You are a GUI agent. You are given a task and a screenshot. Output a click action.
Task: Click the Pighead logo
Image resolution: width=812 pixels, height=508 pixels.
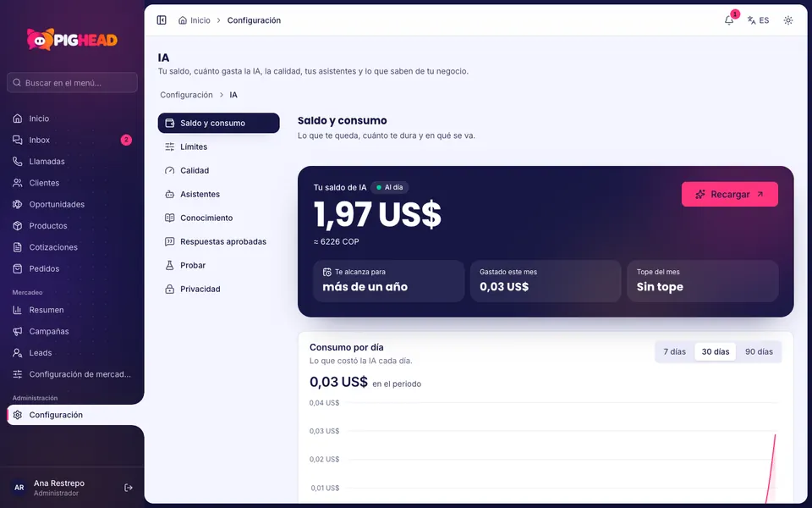coord(72,40)
